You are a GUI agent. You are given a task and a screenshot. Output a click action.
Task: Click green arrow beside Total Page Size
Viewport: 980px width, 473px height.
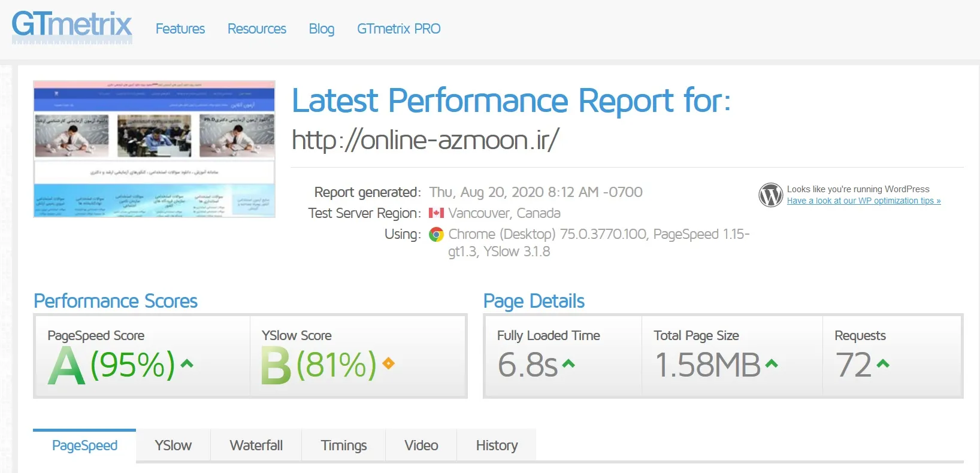772,363
